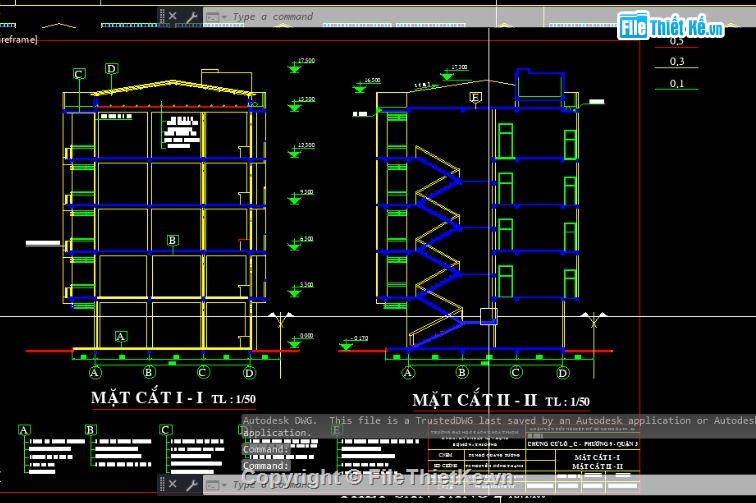Select 'MẶT CẮT I - I' in the title block
The image size is (756, 503).
pyautogui.click(x=597, y=457)
